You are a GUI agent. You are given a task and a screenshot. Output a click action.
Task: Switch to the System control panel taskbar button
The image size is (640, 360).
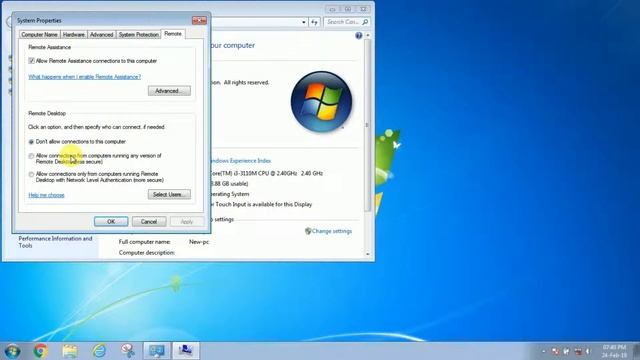click(x=157, y=351)
